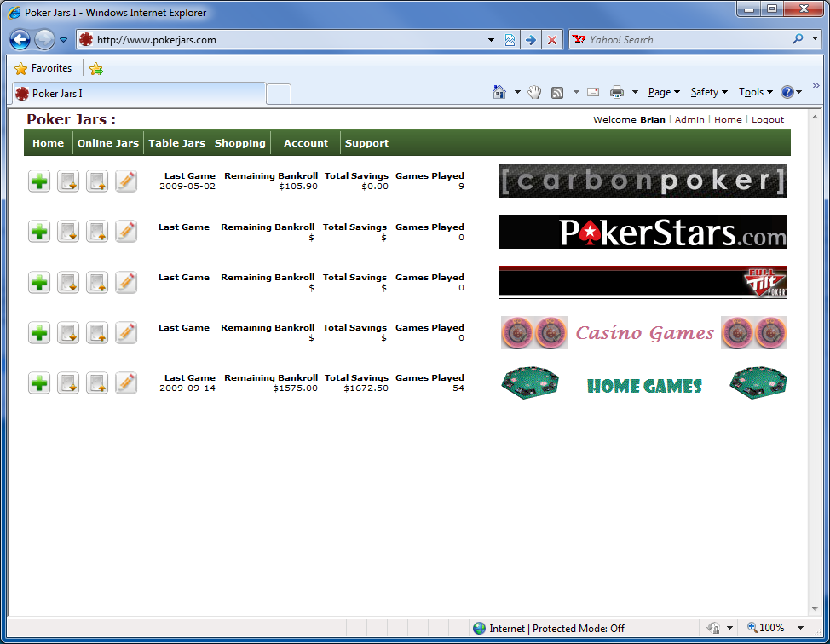Click the browser Home toolbar icon
The width and height of the screenshot is (830, 644).
tap(499, 92)
